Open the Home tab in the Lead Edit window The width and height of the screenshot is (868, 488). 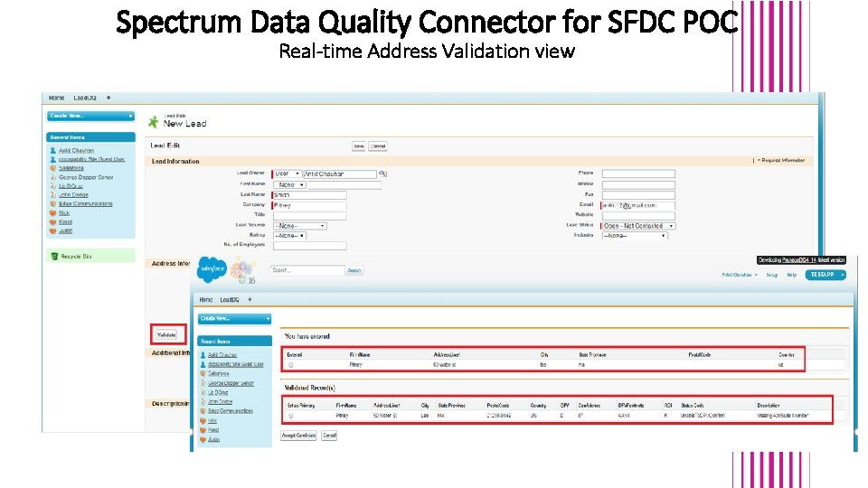point(56,98)
